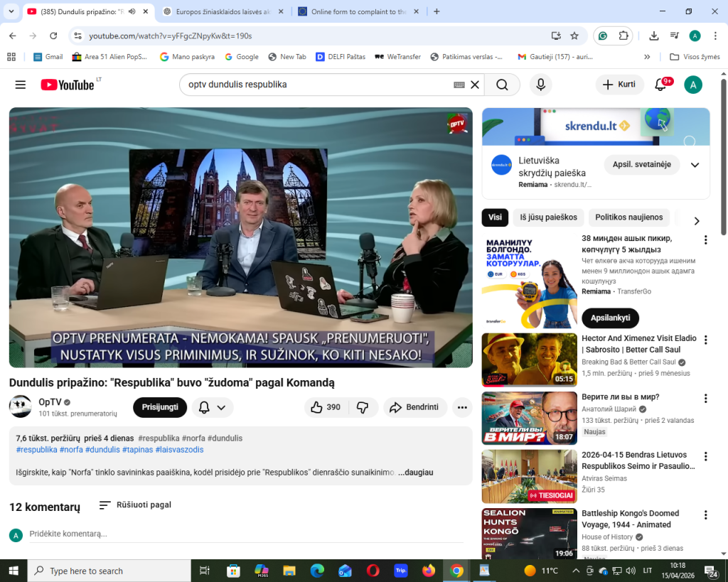This screenshot has height=582, width=728.
Task: Open the DELFI Paštas bookmark
Action: coord(341,57)
